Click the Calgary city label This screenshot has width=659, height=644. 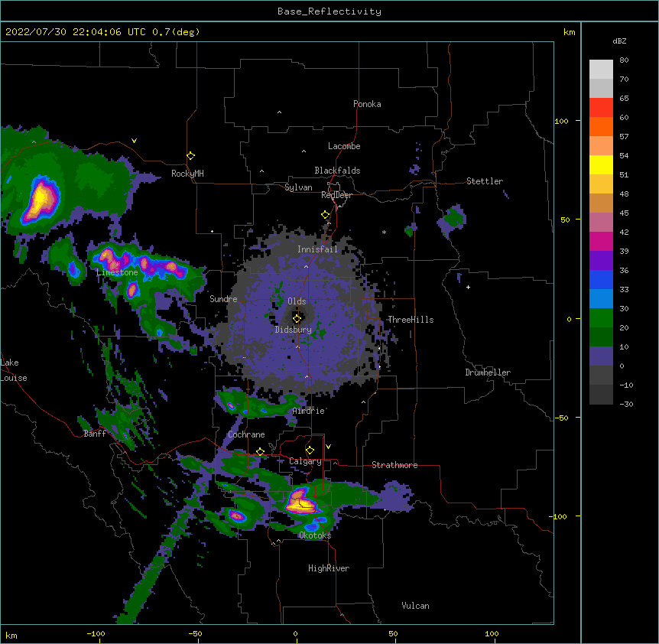pos(305,461)
